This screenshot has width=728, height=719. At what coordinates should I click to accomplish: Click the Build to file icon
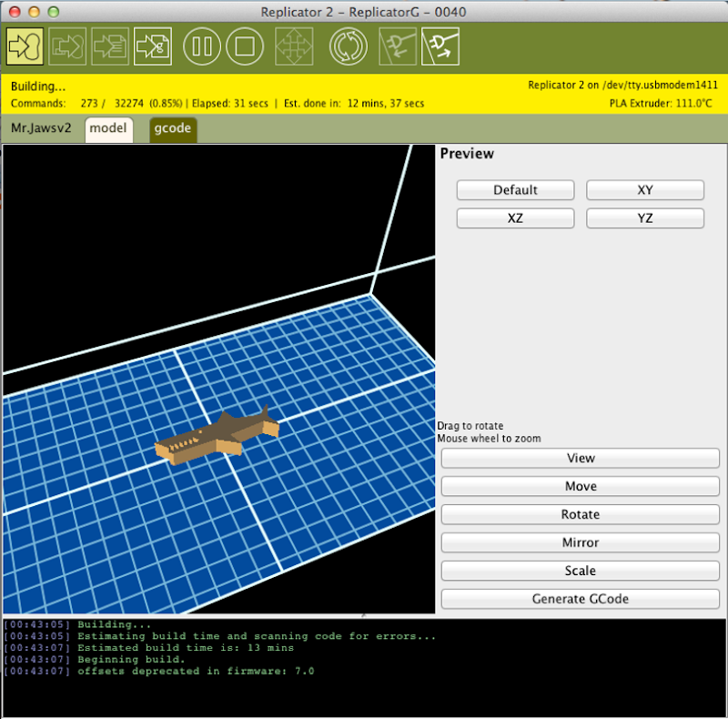(x=110, y=46)
